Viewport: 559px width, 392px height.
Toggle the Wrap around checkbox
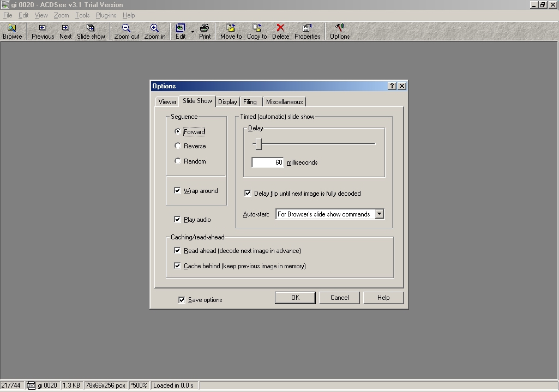[177, 191]
